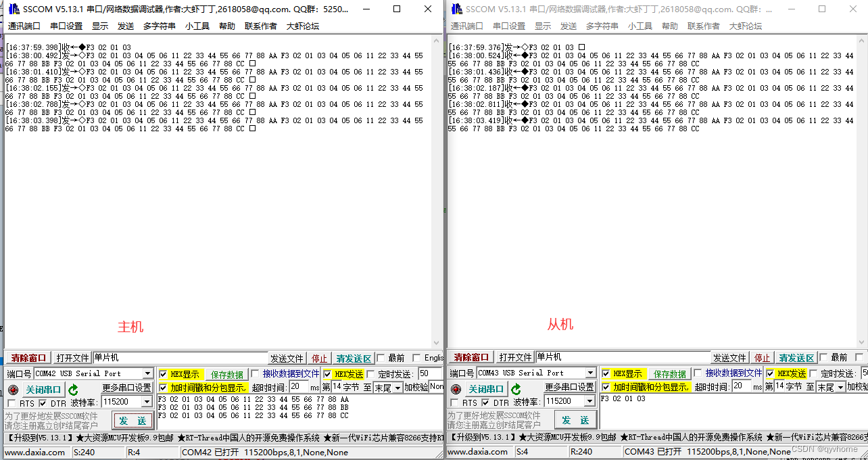
Task: Click the 发送 send button in COM43 window
Action: click(575, 420)
